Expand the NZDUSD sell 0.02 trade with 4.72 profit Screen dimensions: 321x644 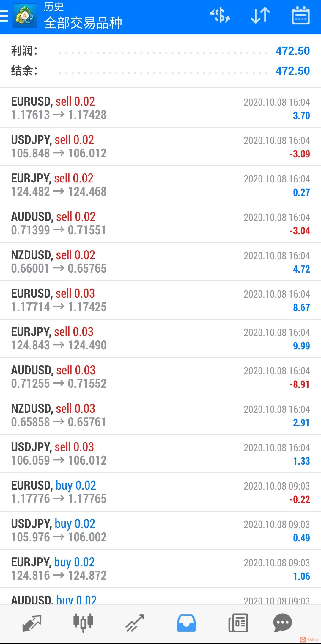tap(160, 262)
